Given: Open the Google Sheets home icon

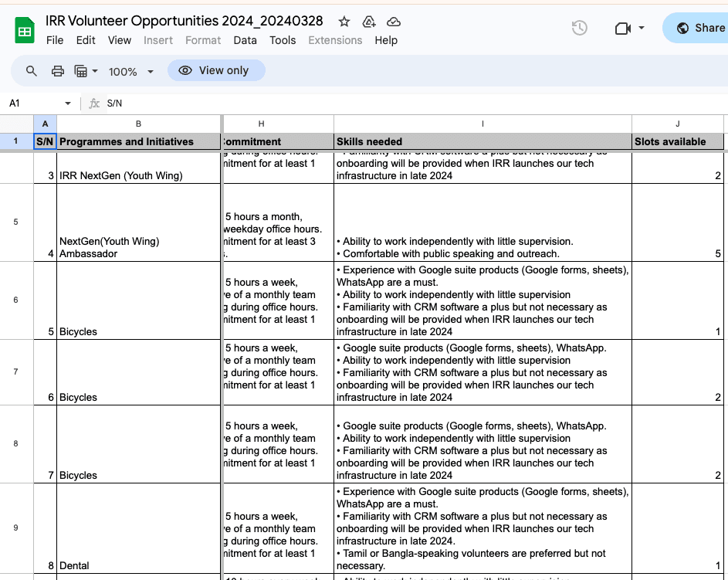Looking at the screenshot, I should click(x=25, y=30).
